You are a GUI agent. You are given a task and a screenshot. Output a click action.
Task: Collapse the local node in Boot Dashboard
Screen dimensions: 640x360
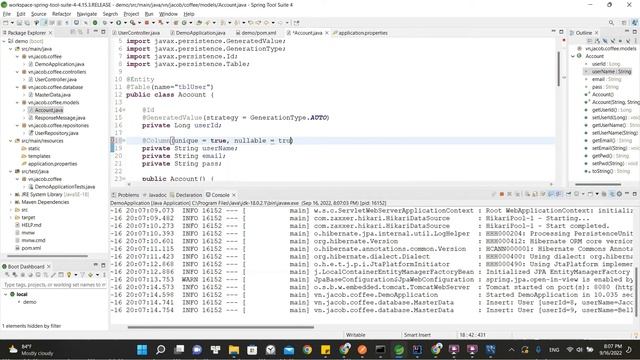coord(6,294)
